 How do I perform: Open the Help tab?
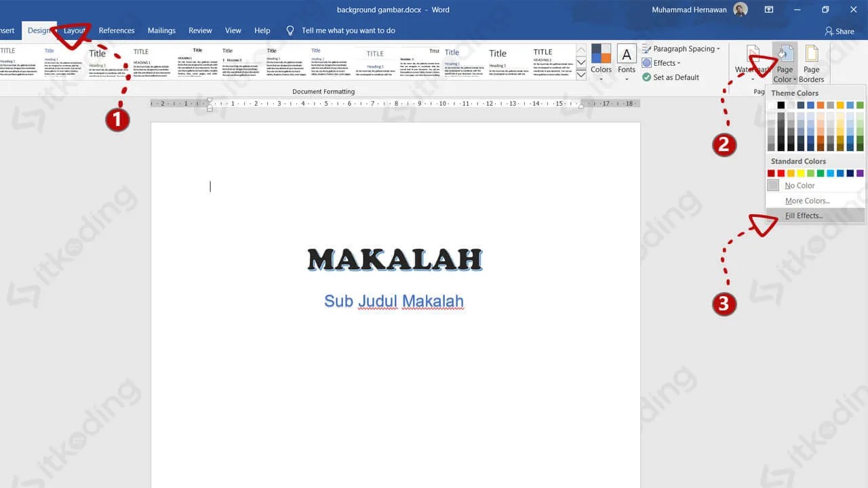262,30
